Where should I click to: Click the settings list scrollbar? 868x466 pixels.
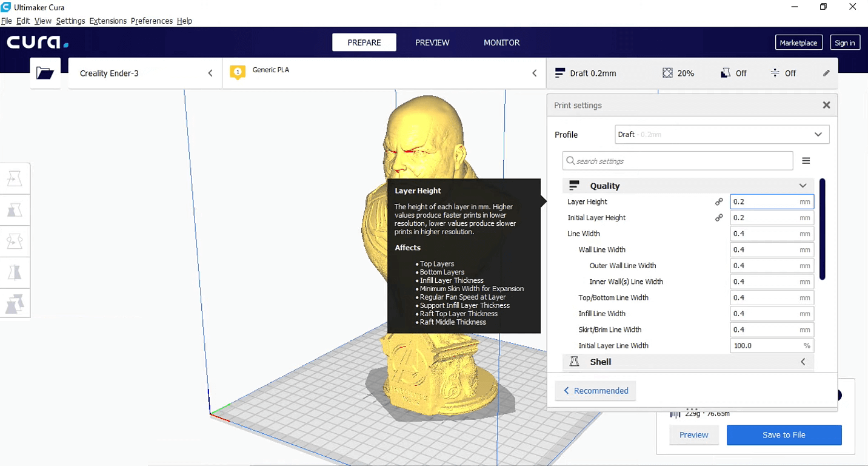click(823, 229)
